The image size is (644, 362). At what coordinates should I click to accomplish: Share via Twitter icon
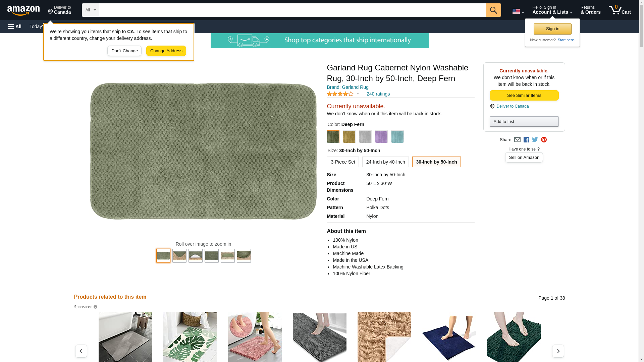point(535,140)
